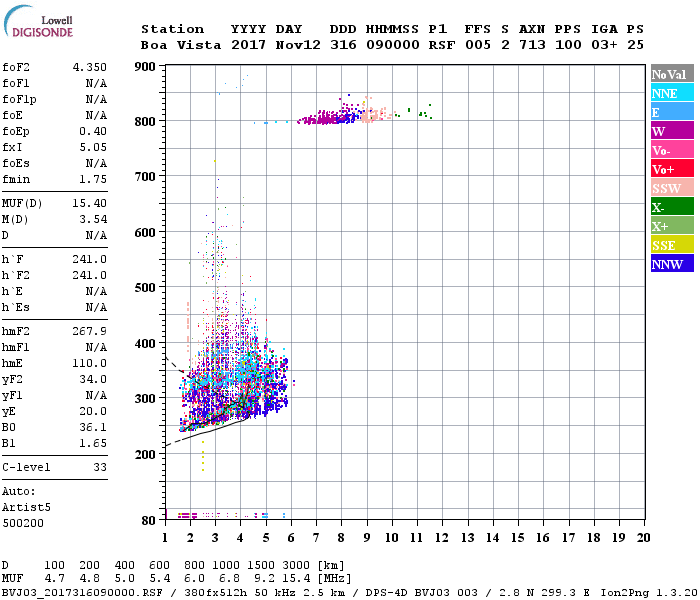Image resolution: width=700 pixels, height=600 pixels.
Task: Click the 200 km height axis label
Action: (x=145, y=454)
